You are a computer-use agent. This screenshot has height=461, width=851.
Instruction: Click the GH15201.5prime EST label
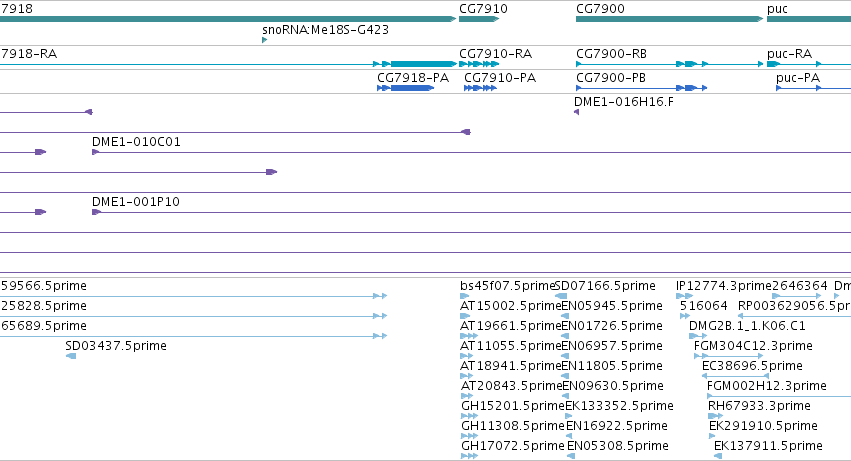(513, 406)
